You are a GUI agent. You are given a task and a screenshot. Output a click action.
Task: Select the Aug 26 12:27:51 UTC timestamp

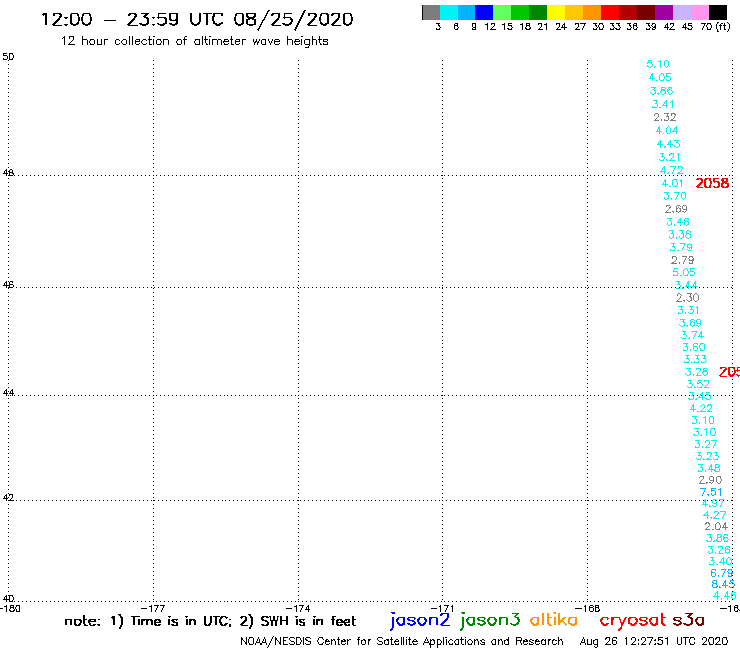click(x=654, y=641)
